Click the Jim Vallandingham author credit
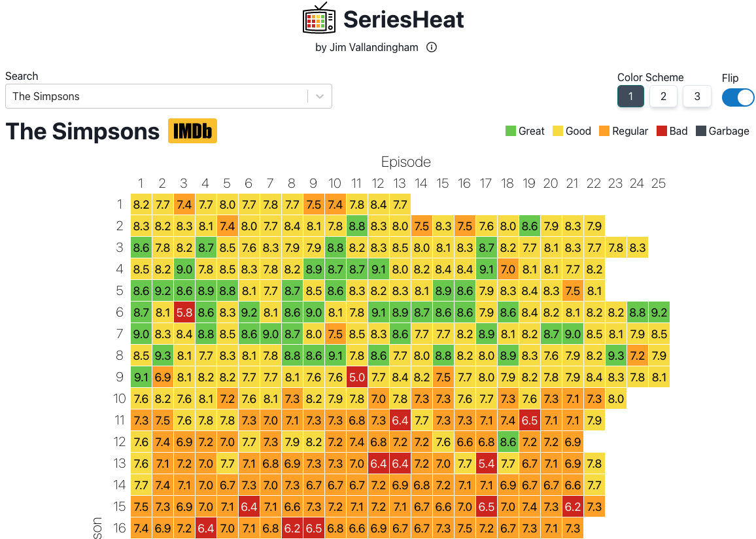 click(x=366, y=47)
